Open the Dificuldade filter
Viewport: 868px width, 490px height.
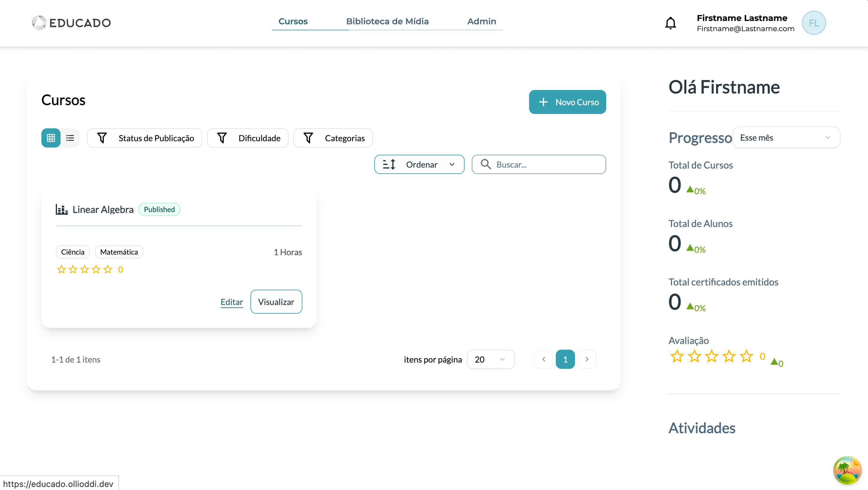coord(247,138)
